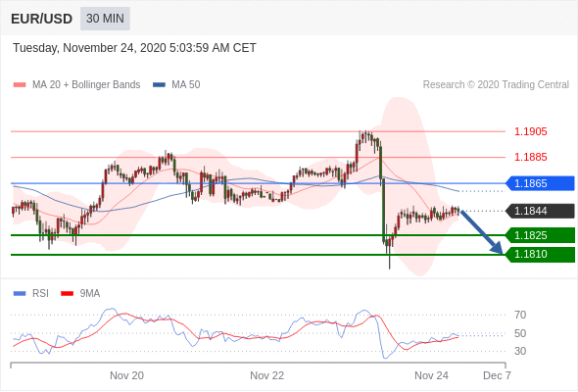Screen dimensions: 578x392
Task: Click the EUR/USD pair title
Action: click(x=42, y=19)
